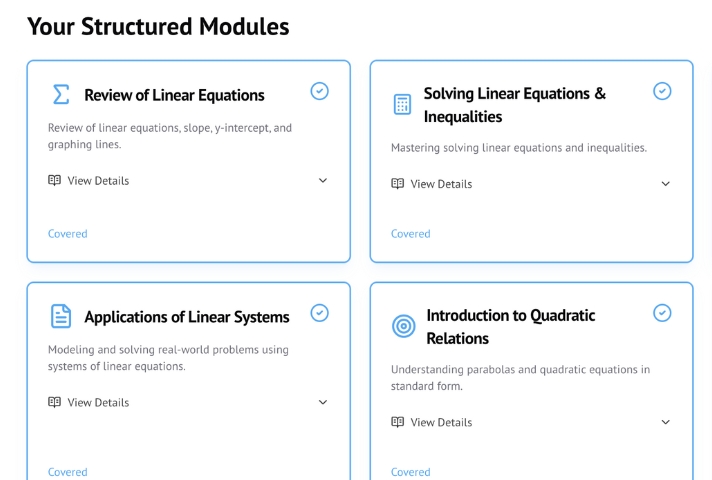
Task: Click Covered link under Review of Linear Equations
Action: 68,234
